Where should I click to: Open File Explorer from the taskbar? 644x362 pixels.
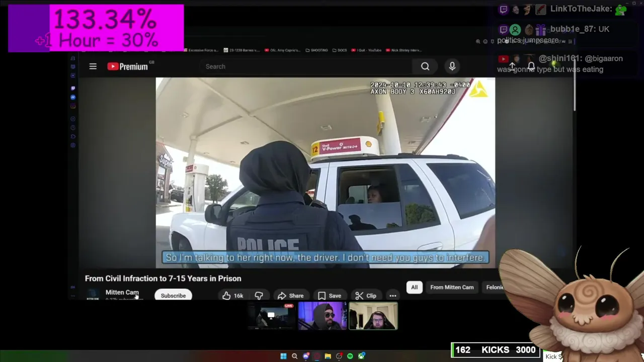(x=328, y=356)
